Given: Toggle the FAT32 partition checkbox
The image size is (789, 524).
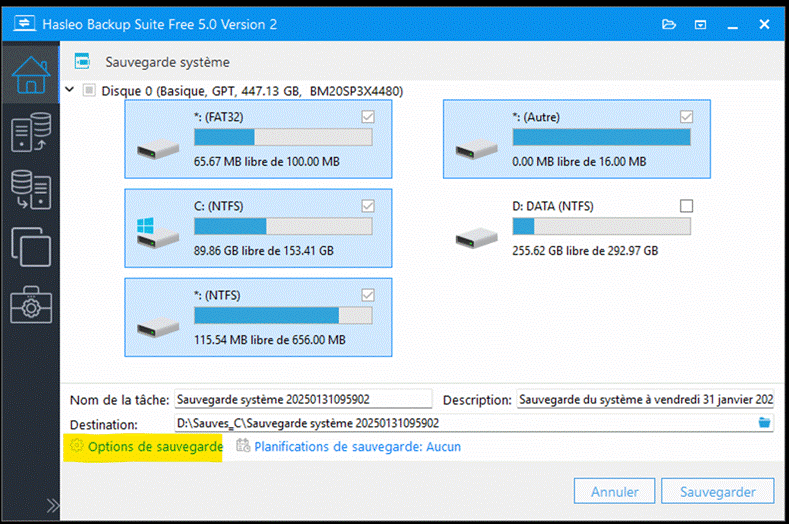Looking at the screenshot, I should click(x=368, y=117).
